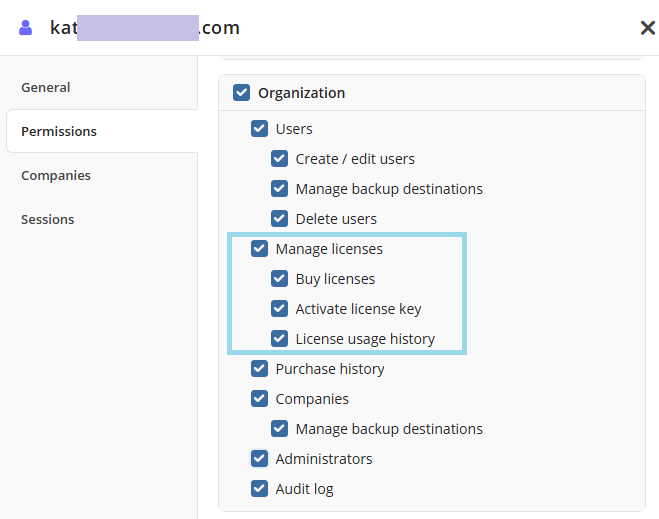This screenshot has height=519, width=659.
Task: Toggle the Activate license key checkbox
Action: 279,309
